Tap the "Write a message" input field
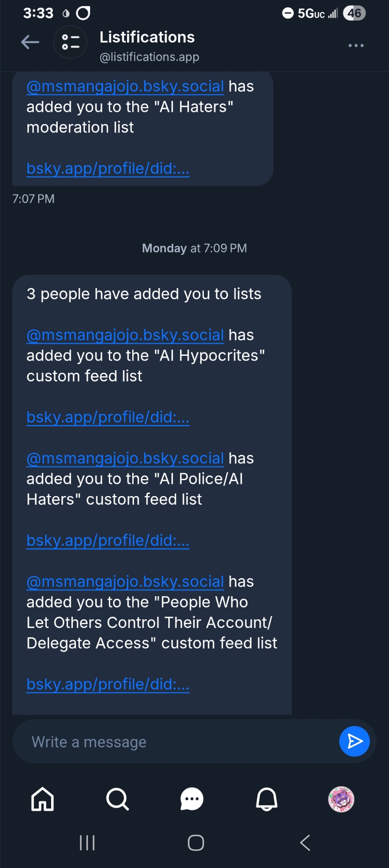This screenshot has width=389, height=868. point(173,742)
